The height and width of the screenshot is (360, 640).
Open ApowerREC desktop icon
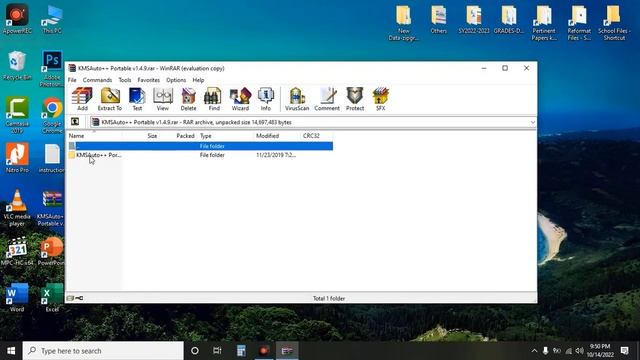pyautogui.click(x=17, y=19)
